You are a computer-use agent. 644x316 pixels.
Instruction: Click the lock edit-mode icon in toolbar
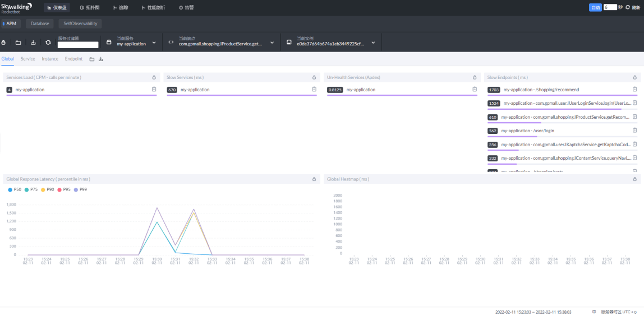pos(3,42)
